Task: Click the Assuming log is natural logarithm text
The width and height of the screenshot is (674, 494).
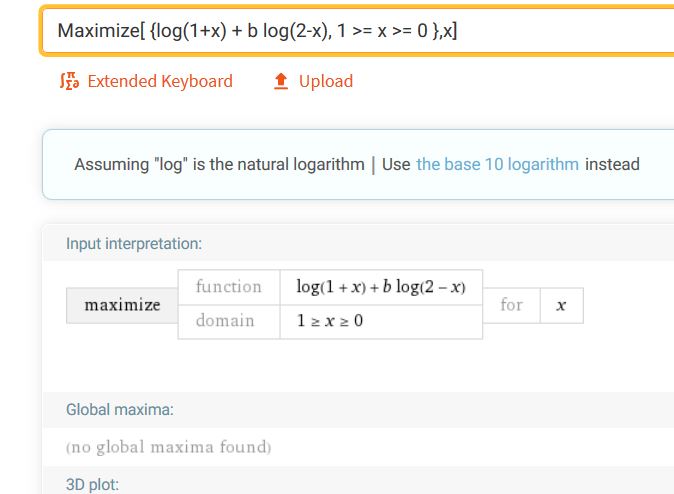Action: (x=219, y=164)
